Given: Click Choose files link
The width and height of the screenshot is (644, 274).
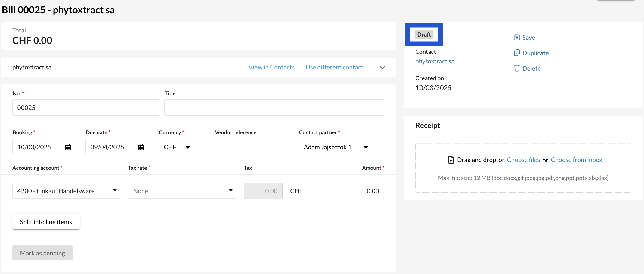Looking at the screenshot, I should pyautogui.click(x=523, y=160).
